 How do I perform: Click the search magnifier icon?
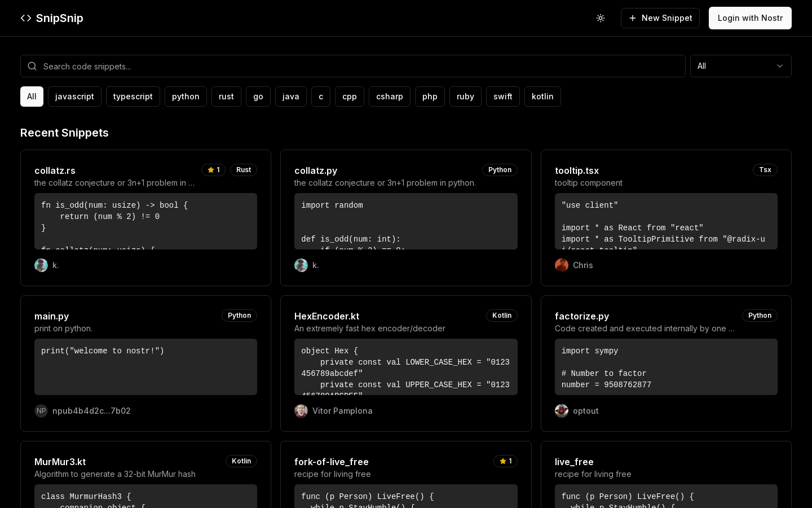pos(32,66)
